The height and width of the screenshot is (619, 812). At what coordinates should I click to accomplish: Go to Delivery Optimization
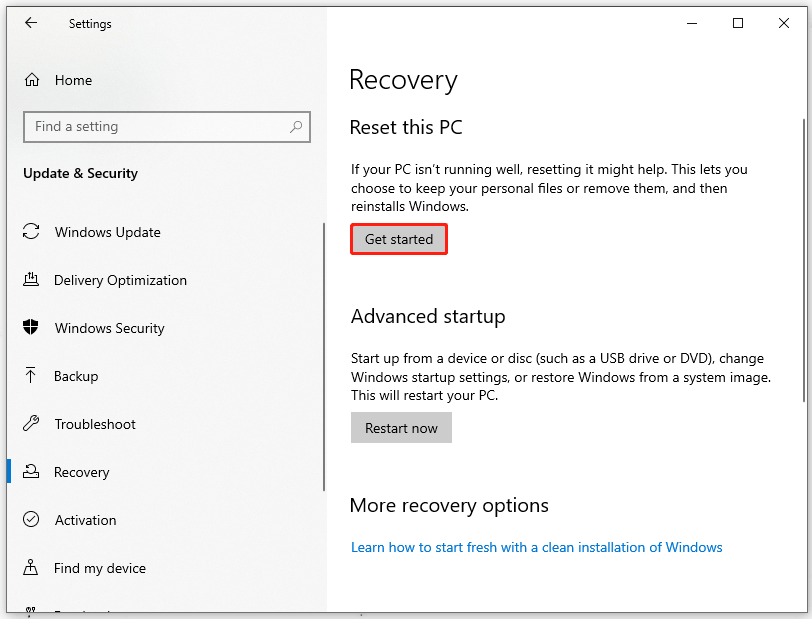click(120, 280)
